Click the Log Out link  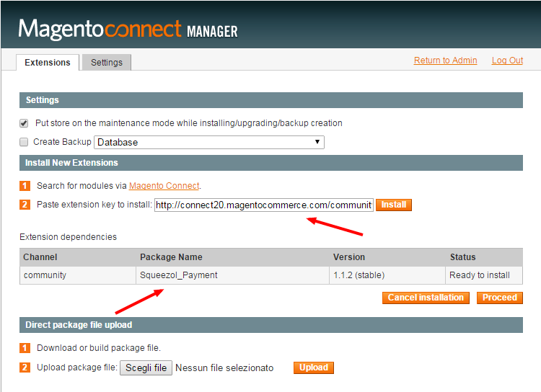pyautogui.click(x=507, y=61)
